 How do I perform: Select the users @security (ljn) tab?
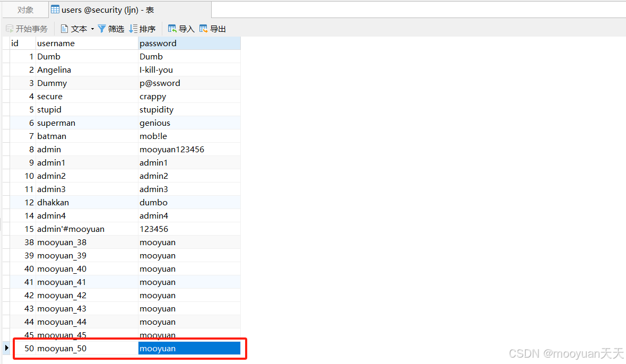(130, 10)
